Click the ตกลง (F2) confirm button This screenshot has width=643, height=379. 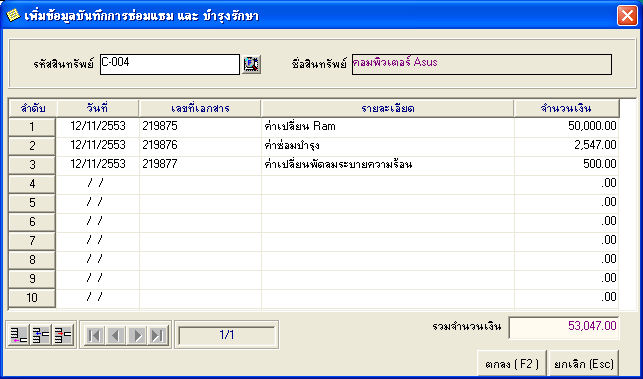pos(512,363)
